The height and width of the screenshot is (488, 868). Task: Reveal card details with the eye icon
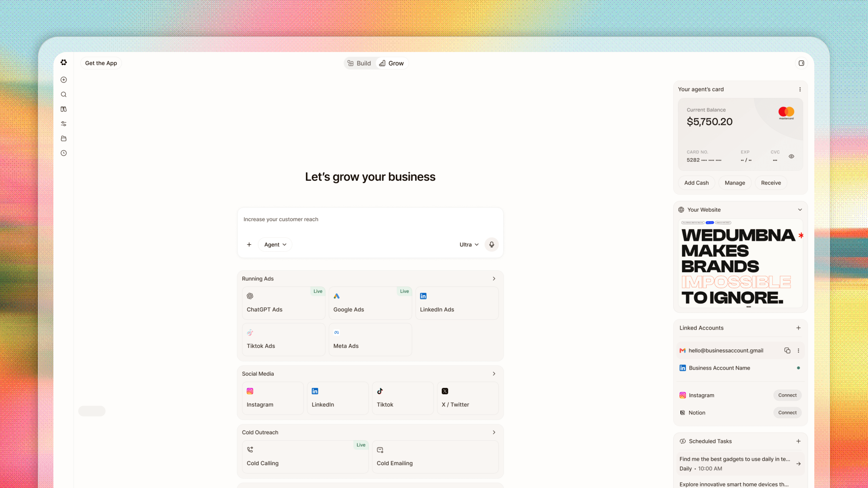792,156
